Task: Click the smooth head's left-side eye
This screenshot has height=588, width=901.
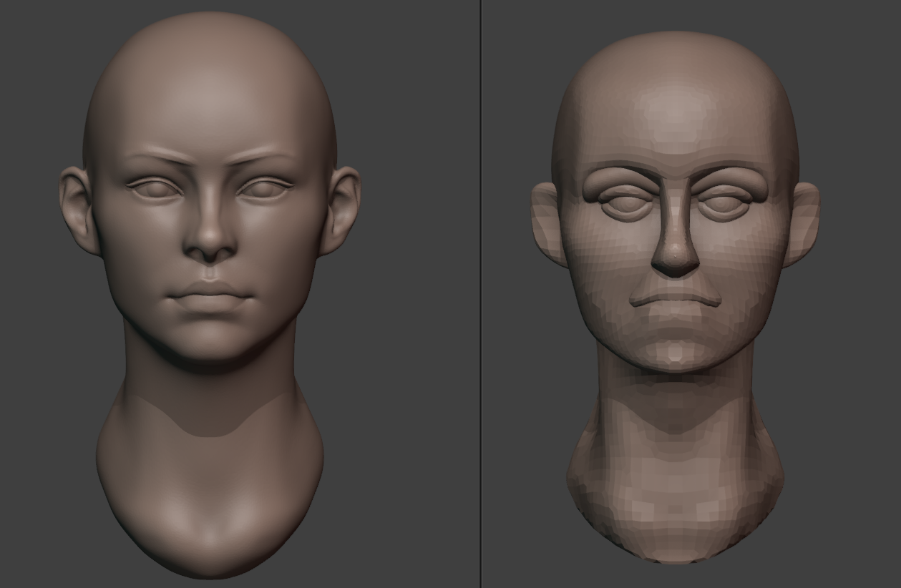Action: pyautogui.click(x=154, y=187)
